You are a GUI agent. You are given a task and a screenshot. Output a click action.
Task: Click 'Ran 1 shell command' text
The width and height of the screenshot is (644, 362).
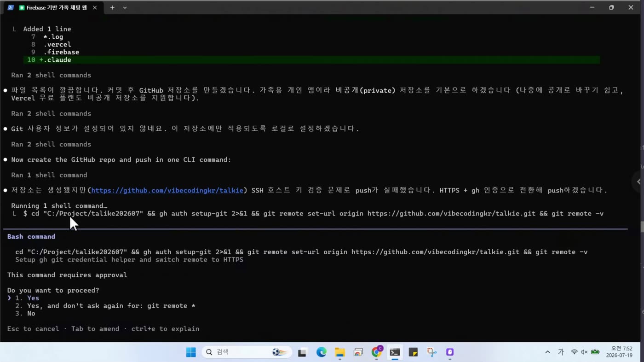click(49, 175)
